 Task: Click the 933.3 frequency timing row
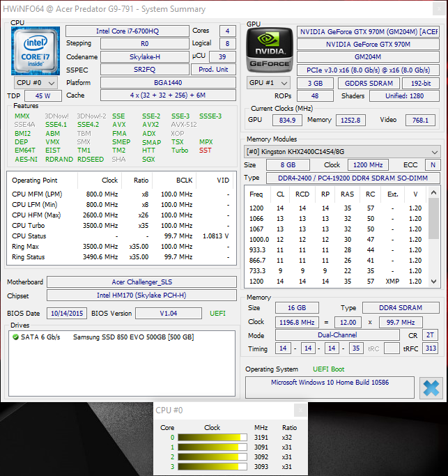[x=336, y=249]
